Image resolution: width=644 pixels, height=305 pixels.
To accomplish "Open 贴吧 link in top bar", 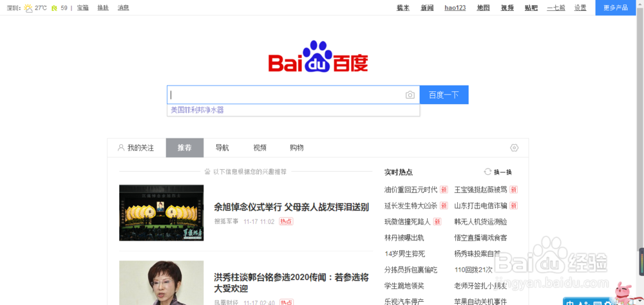I will tap(531, 8).
